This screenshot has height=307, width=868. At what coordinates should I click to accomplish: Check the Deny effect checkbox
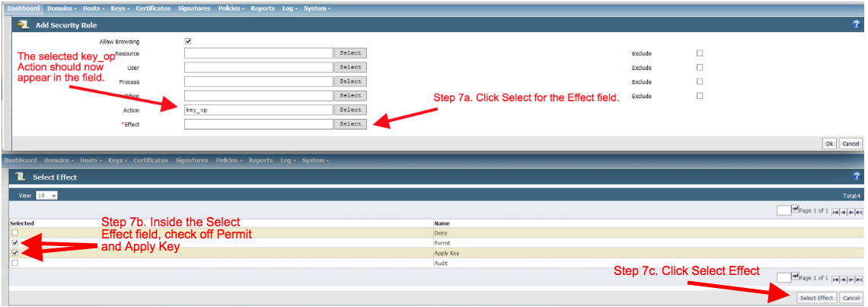click(x=14, y=233)
